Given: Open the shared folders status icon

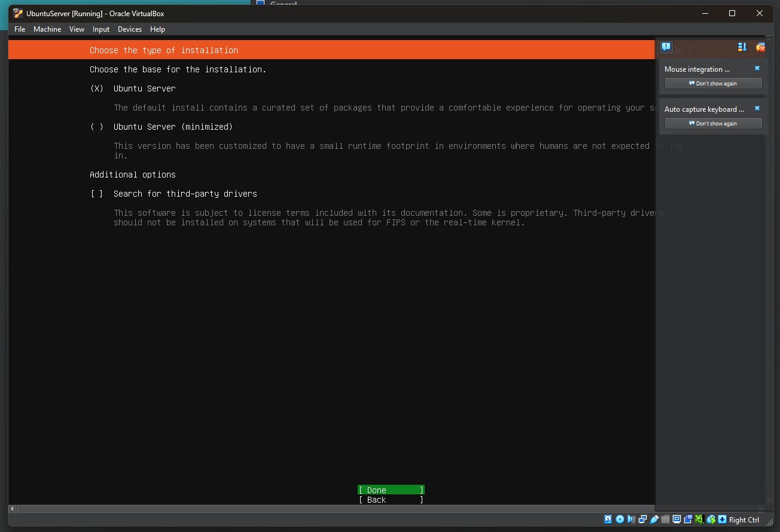Looking at the screenshot, I should (x=665, y=519).
